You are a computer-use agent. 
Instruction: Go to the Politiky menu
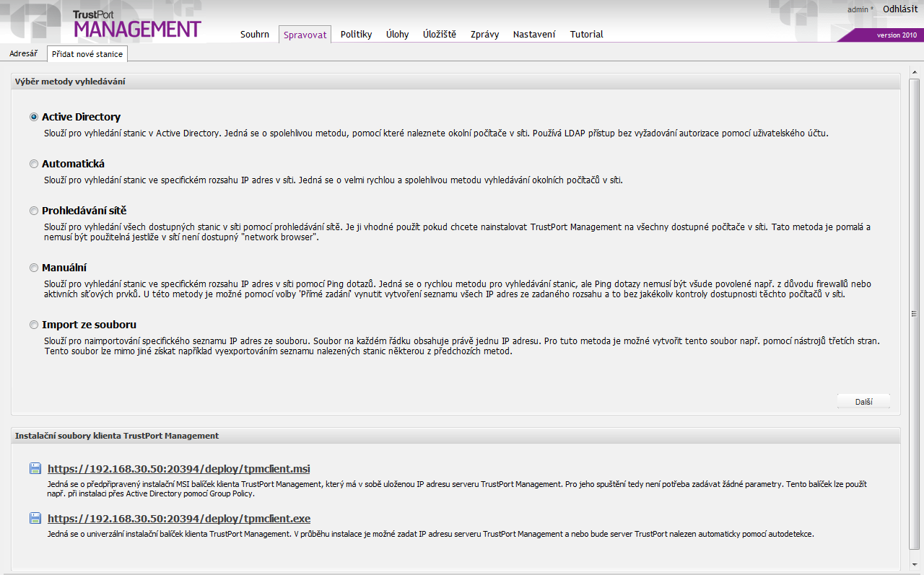(x=356, y=35)
